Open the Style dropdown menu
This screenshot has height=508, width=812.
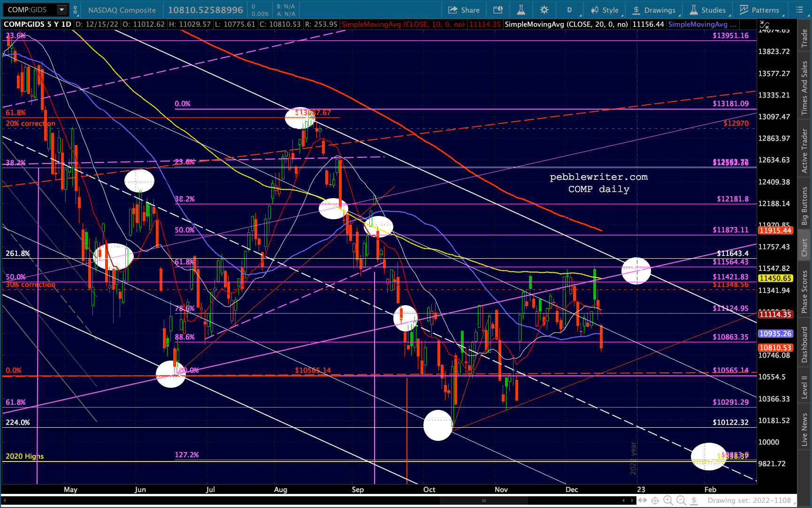click(x=605, y=10)
